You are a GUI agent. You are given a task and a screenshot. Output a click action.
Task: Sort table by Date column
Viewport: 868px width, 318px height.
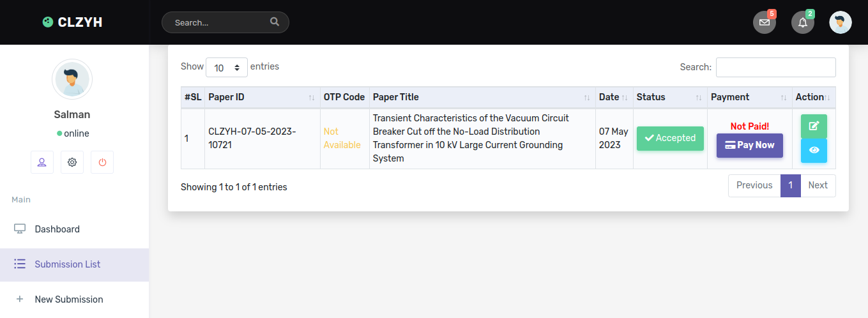point(614,97)
